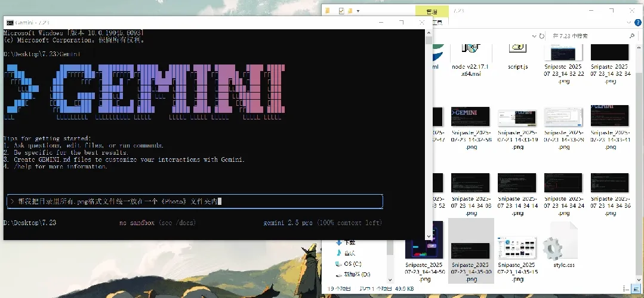Click the large GEMINI ASCII art banner
Screen dimensions: 644x298
[144, 93]
